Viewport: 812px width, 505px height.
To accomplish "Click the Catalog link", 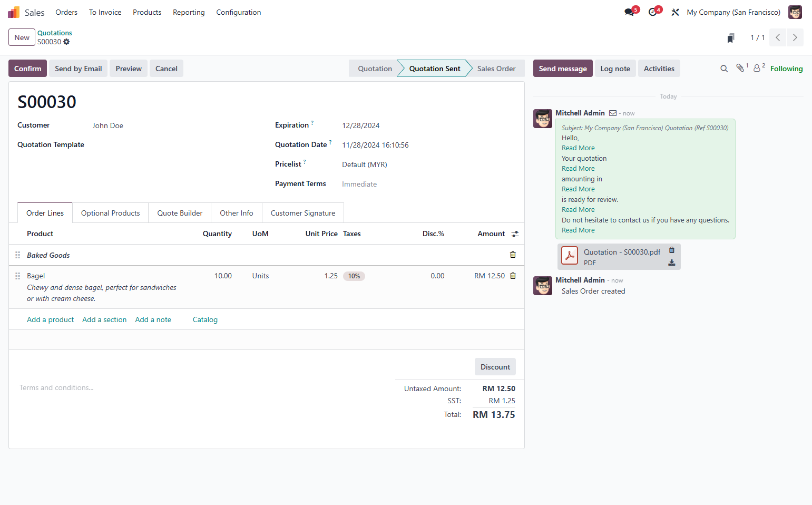I will point(205,319).
